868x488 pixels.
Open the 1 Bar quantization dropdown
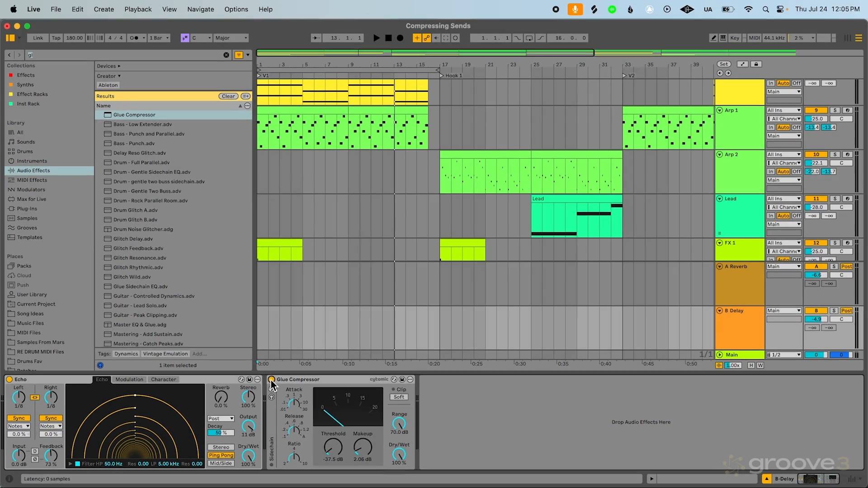(x=159, y=38)
